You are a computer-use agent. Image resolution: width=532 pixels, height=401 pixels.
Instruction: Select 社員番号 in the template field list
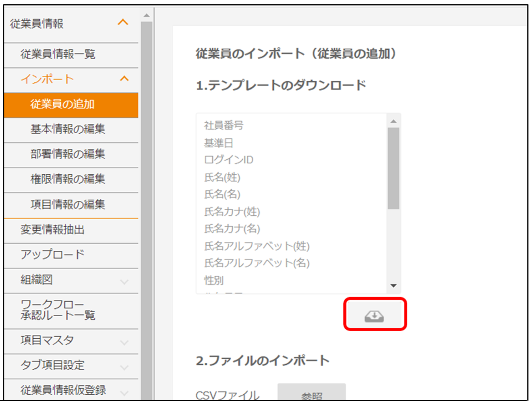(224, 125)
